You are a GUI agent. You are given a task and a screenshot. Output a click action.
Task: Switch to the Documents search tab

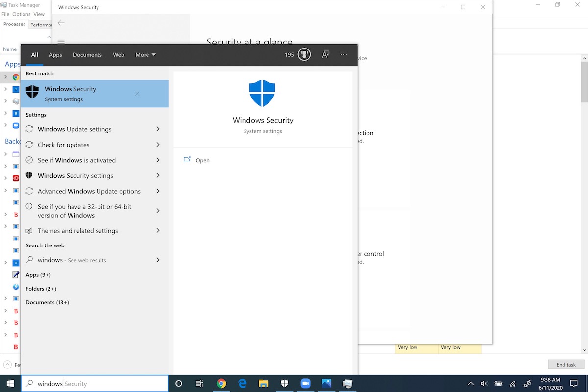[87, 54]
